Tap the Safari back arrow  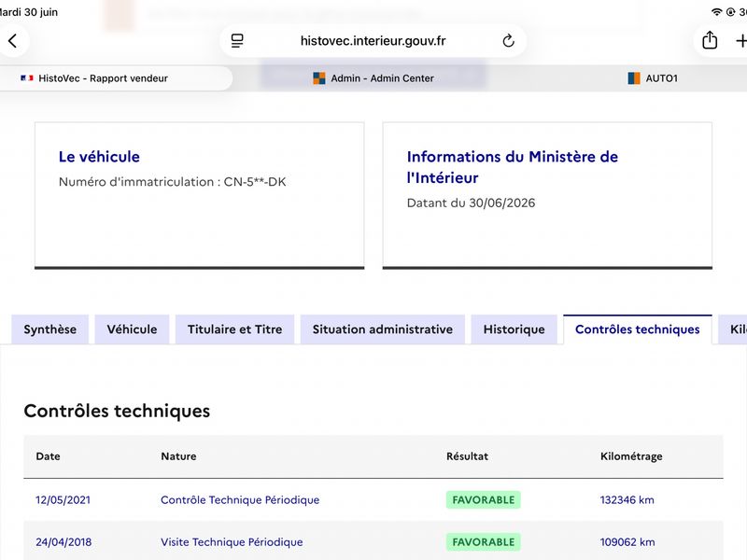pyautogui.click(x=13, y=41)
